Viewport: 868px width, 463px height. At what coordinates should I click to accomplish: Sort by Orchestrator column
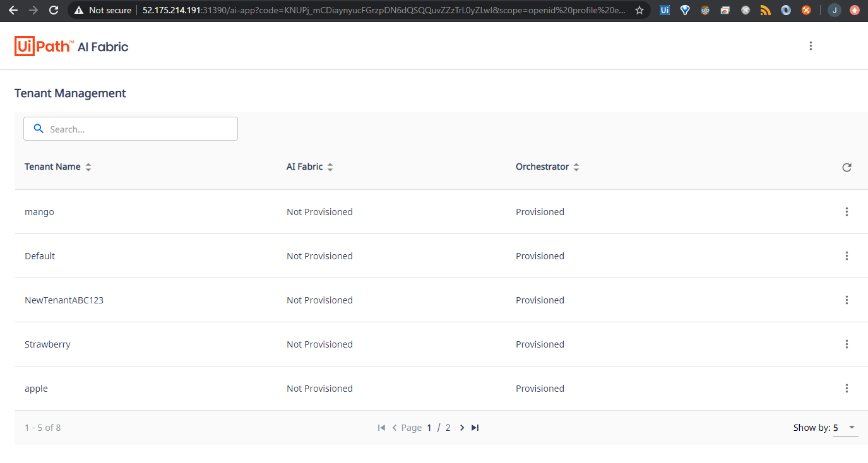click(547, 167)
